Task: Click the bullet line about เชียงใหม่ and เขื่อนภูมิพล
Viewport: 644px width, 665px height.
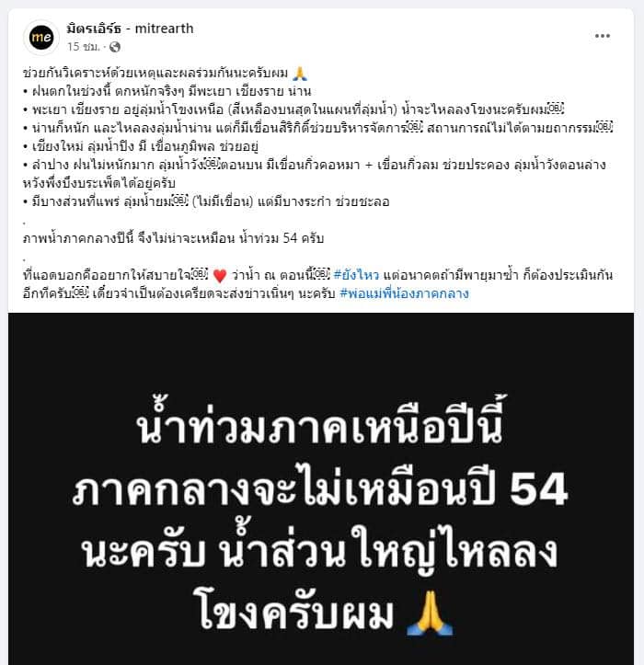Action: click(141, 146)
